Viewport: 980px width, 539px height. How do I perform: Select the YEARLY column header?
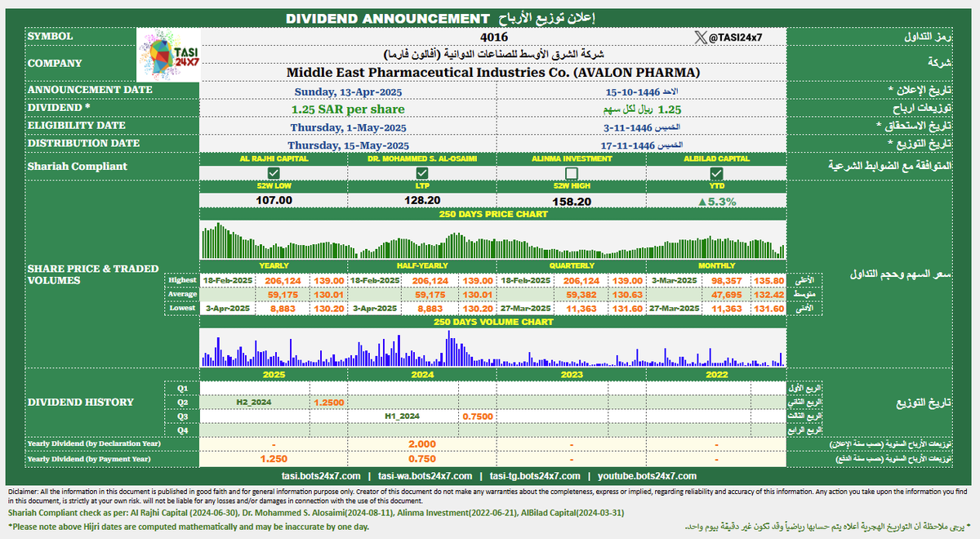pos(274,266)
